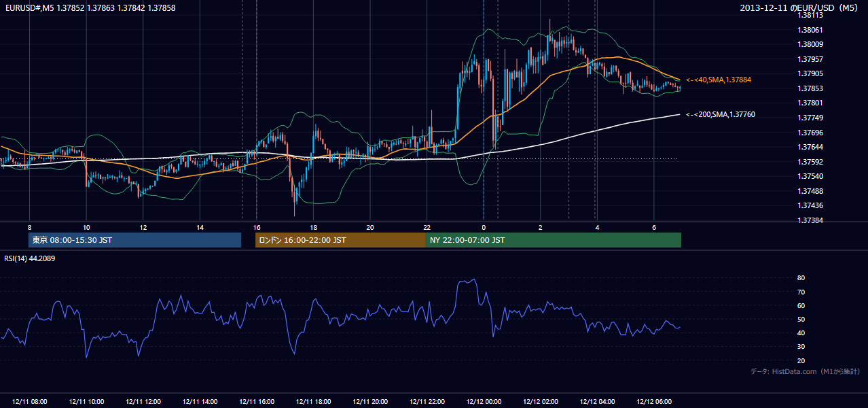Click hour tick '8' under price chart
This screenshot has height=408, width=868.
[29, 227]
